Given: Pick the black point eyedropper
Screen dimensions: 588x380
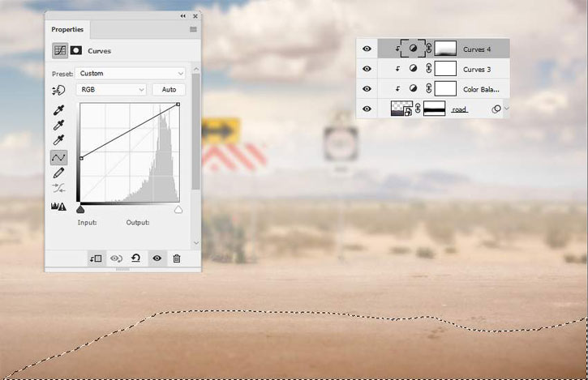Looking at the screenshot, I should 58,110.
